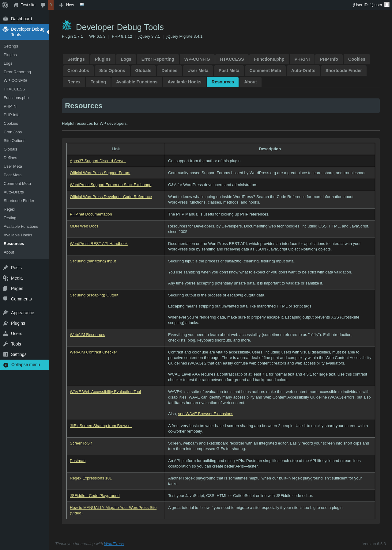Open the Regex tab
Viewport: 392px width, 550px height.
pyautogui.click(x=74, y=82)
